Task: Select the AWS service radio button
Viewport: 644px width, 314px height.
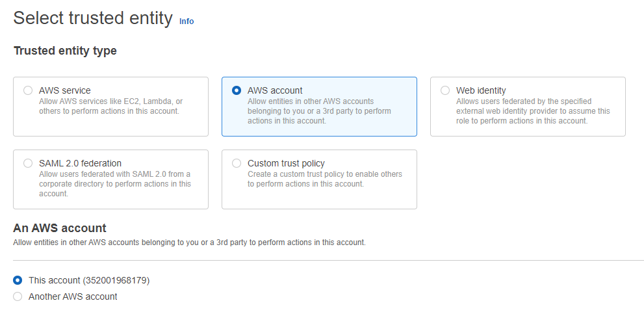Action: [28, 90]
